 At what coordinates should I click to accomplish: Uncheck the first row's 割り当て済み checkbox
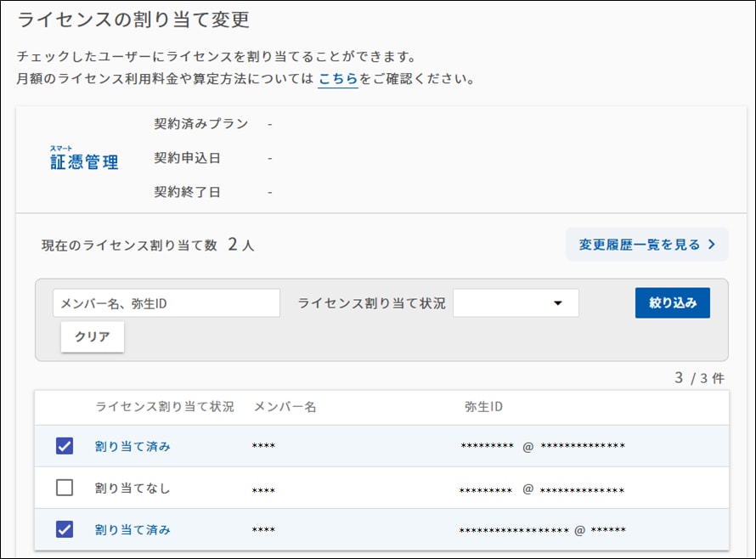tap(64, 446)
